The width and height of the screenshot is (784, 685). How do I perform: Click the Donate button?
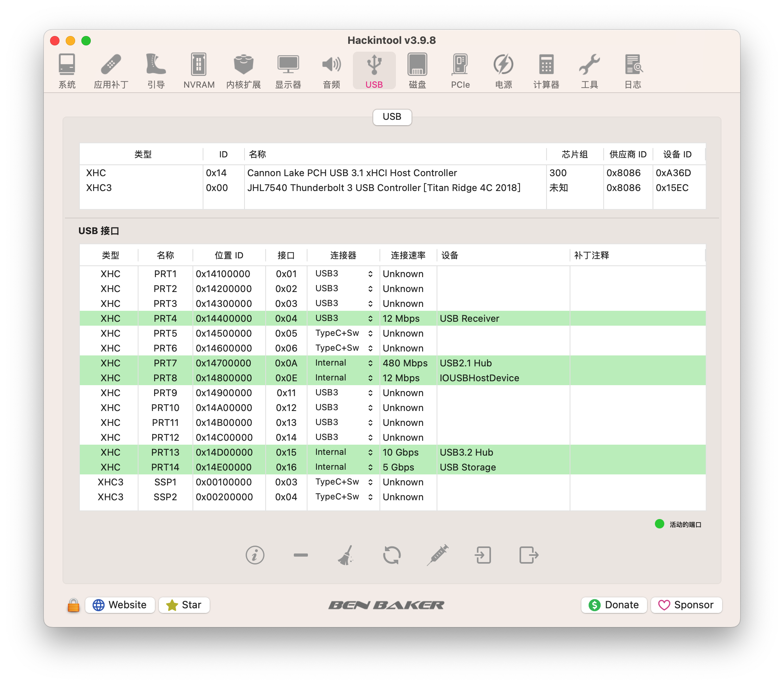point(614,605)
